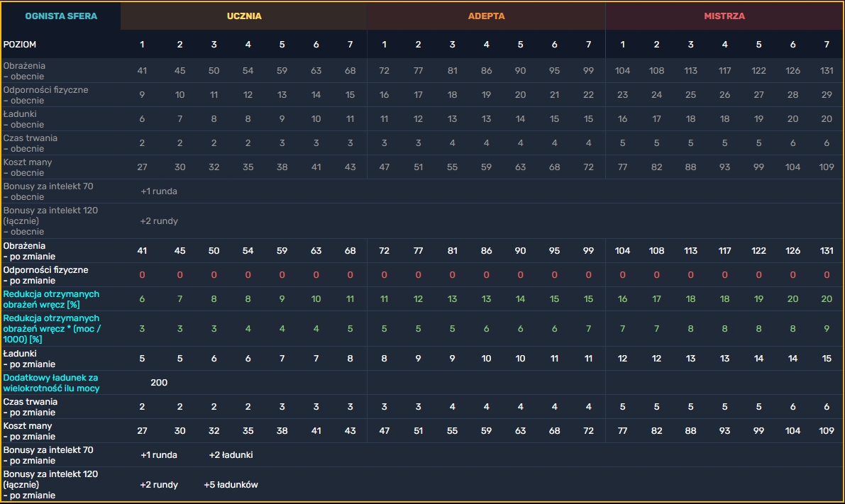Image resolution: width=845 pixels, height=504 pixels.
Task: Click the value 200 in extra charge row
Action: (159, 383)
